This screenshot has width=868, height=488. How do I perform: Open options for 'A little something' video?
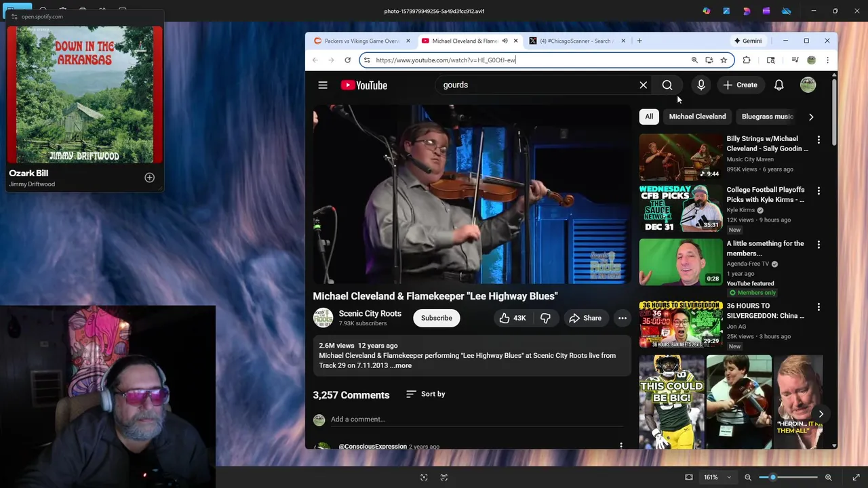click(x=818, y=245)
